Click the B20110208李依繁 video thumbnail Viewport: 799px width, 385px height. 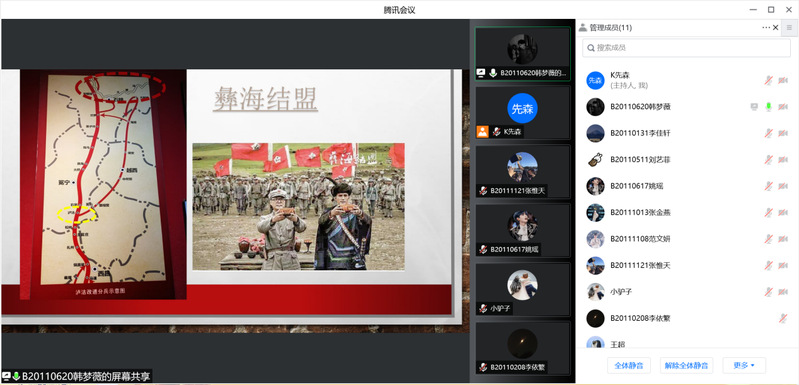point(522,348)
